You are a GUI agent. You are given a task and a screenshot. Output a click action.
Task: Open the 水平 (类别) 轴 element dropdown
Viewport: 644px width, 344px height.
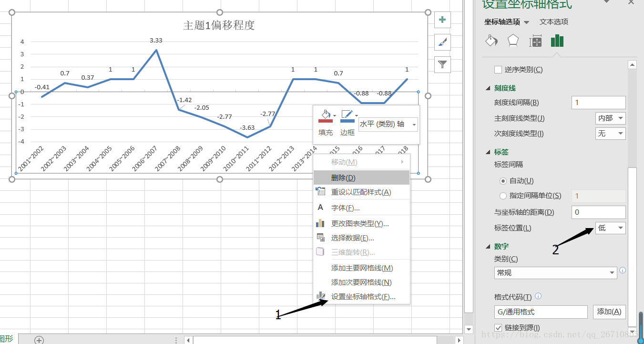coord(388,124)
